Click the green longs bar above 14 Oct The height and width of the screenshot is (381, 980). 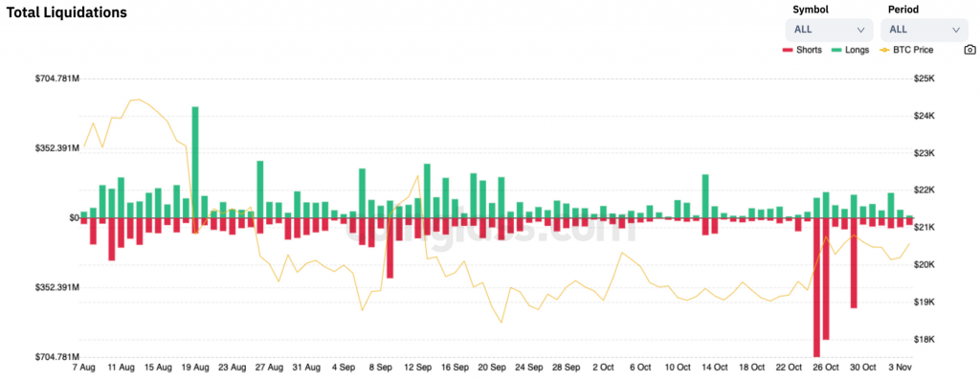705,196
